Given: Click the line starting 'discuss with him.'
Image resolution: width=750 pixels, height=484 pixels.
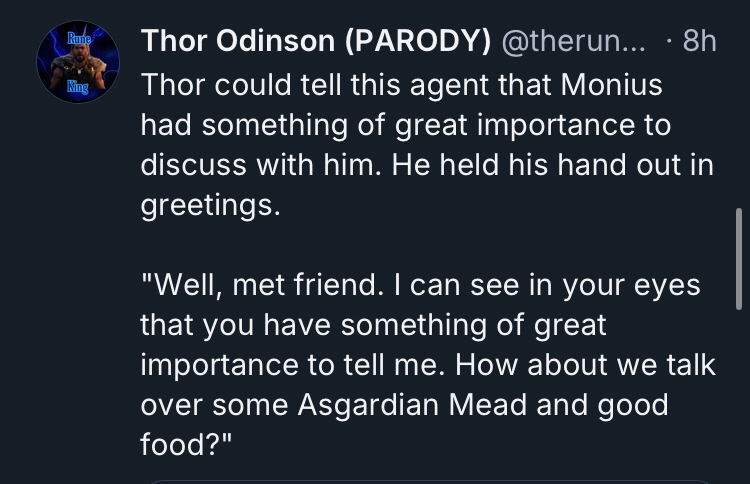Looking at the screenshot, I should [x=427, y=165].
